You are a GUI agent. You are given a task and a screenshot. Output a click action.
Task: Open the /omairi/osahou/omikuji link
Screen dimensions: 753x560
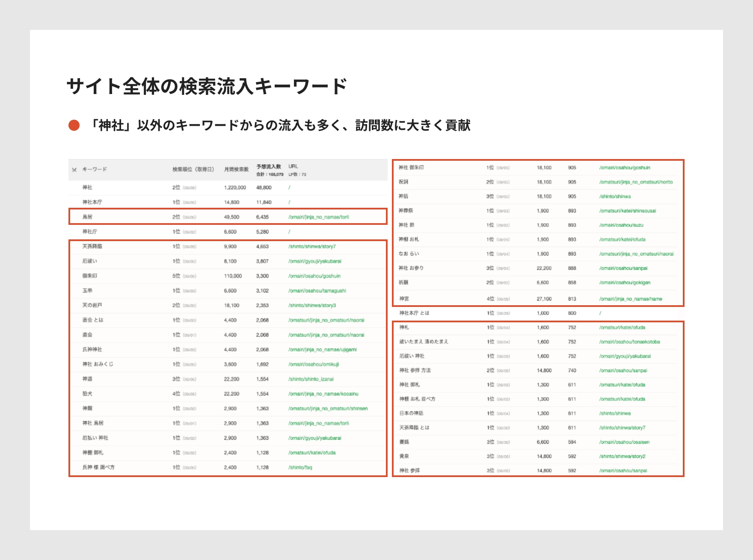point(314,365)
